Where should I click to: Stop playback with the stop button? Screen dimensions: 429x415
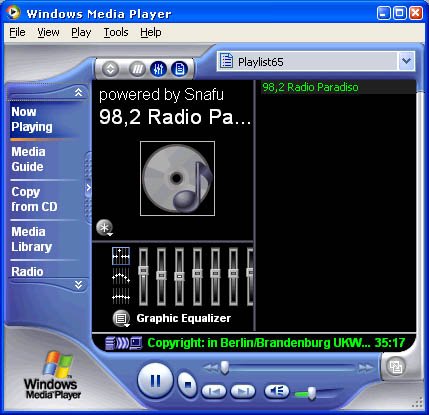(188, 385)
